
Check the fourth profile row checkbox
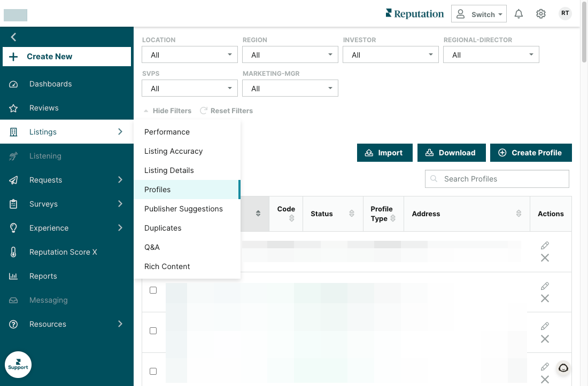[x=153, y=372]
